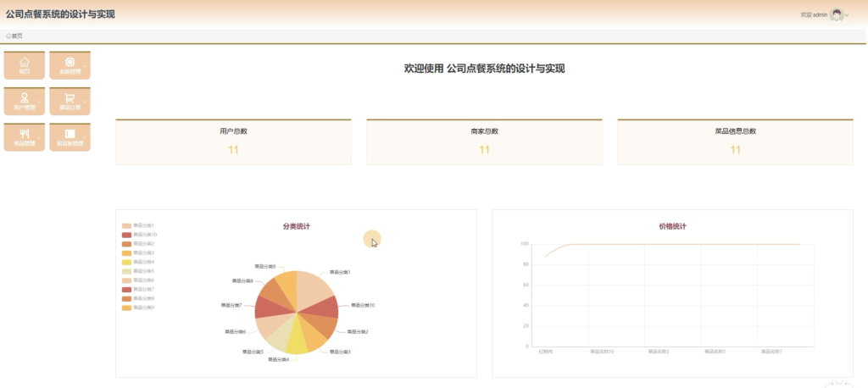The width and height of the screenshot is (868, 388).
Task: Click the legend swatch for 菜品分类9
Action: click(127, 308)
